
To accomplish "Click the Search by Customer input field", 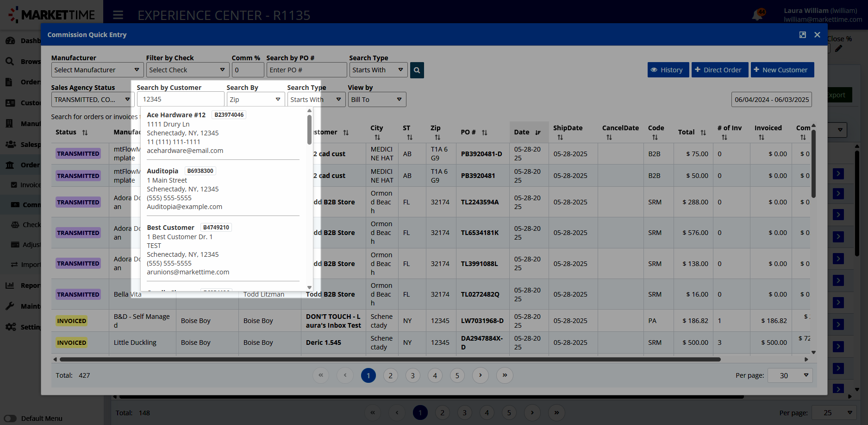I will point(181,99).
